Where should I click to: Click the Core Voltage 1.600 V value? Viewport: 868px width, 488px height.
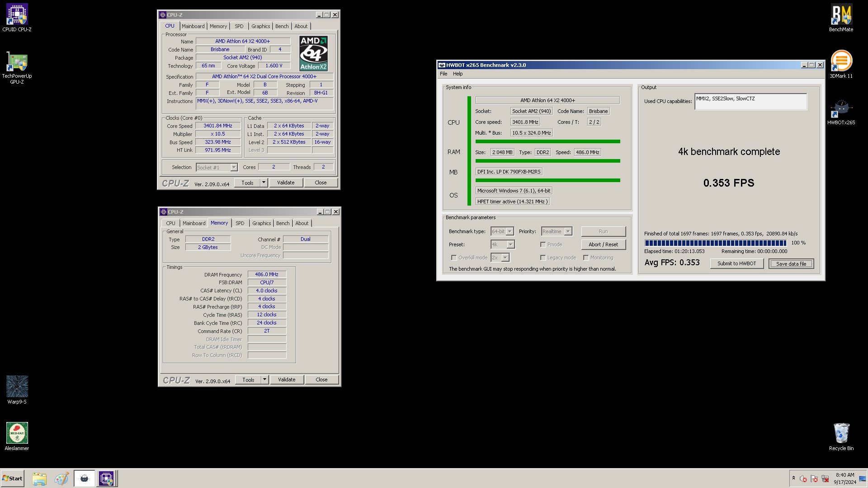tap(274, 66)
